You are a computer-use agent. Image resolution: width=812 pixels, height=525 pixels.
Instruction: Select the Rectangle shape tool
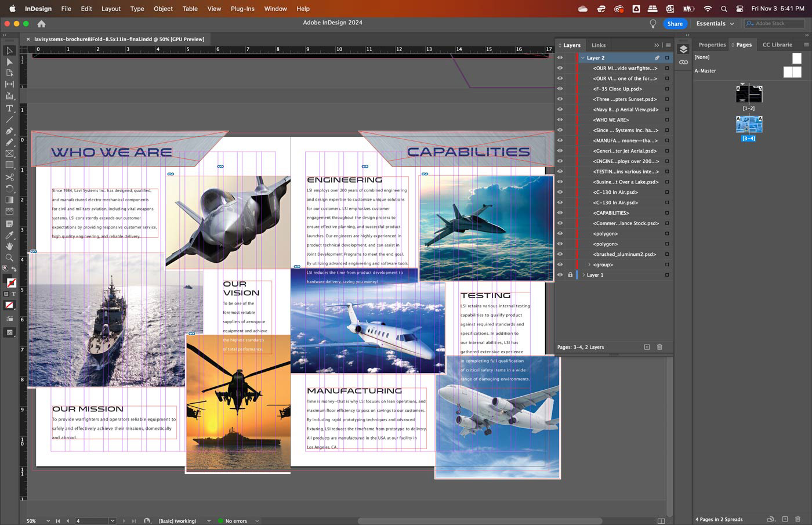9,165
